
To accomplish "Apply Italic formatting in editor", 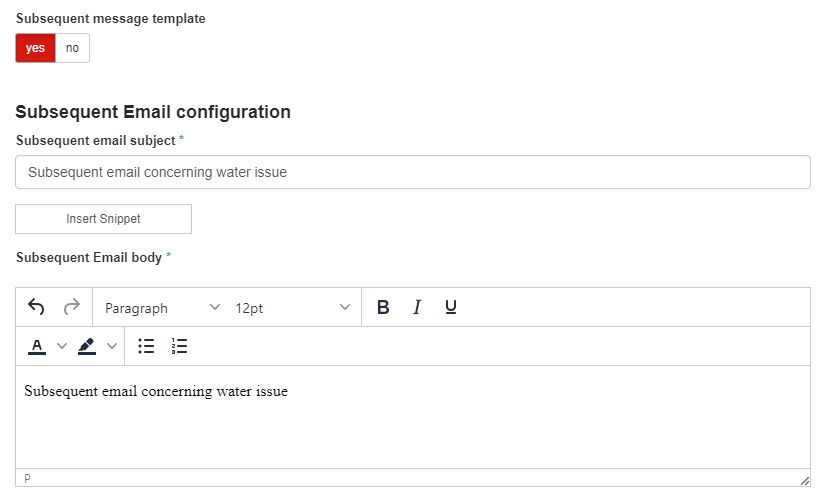I will click(x=417, y=307).
